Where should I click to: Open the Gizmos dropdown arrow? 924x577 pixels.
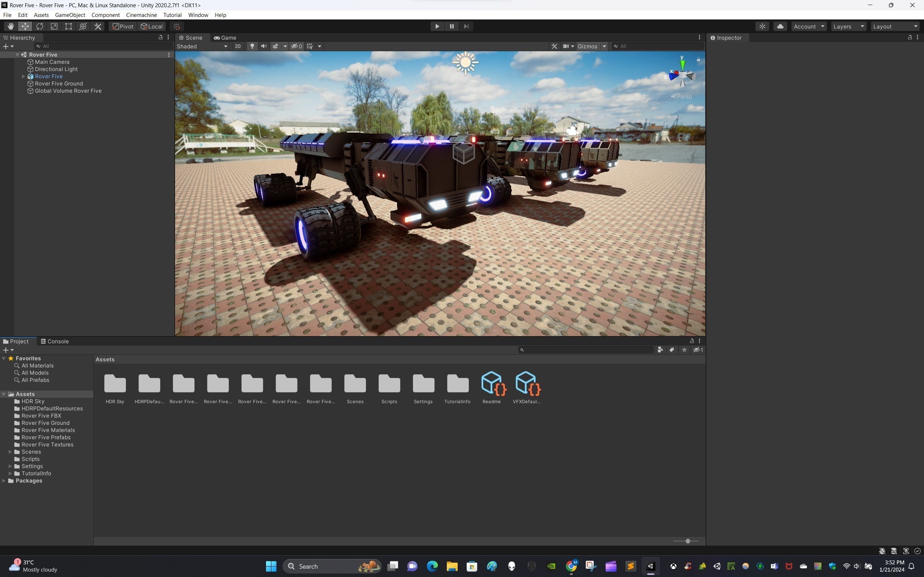tap(604, 46)
